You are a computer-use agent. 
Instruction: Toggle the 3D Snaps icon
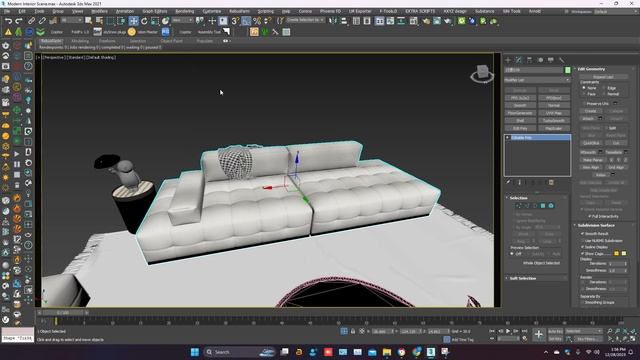click(235, 21)
